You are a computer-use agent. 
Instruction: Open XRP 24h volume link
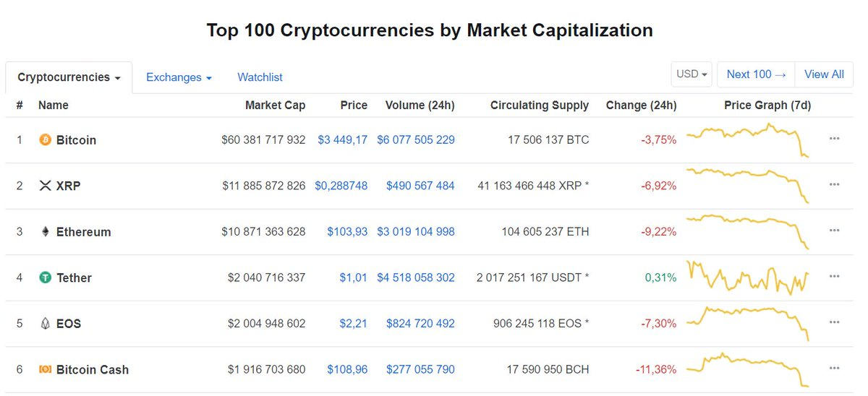(x=420, y=186)
